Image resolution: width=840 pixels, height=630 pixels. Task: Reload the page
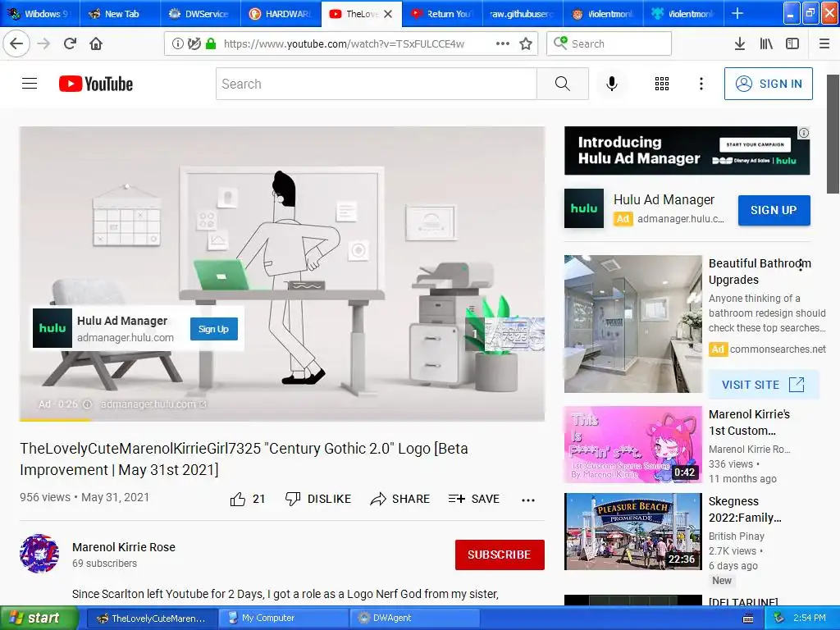click(70, 43)
